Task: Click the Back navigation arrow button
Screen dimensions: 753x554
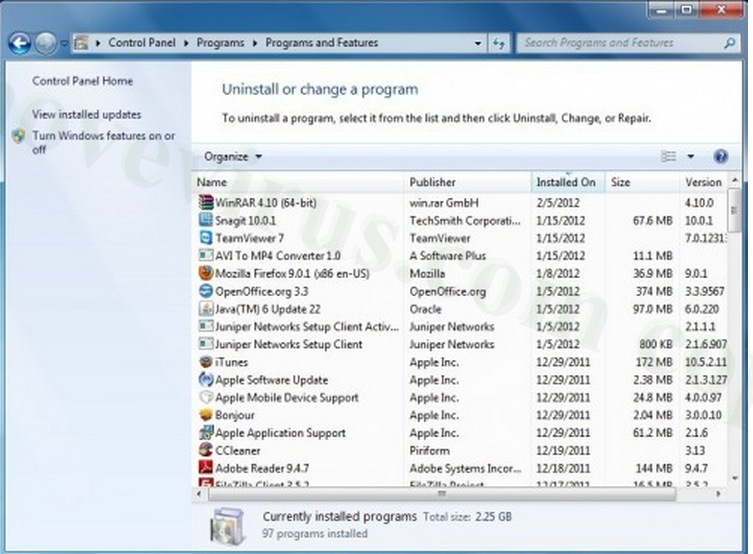Action: [x=19, y=43]
